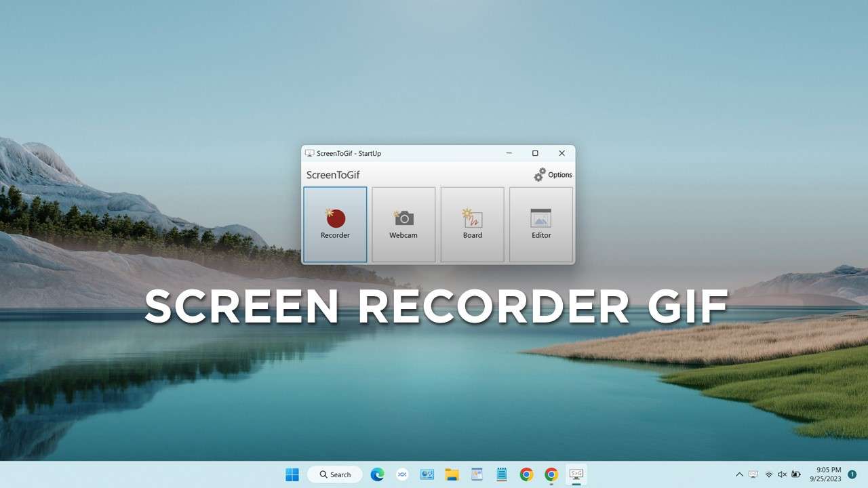Viewport: 868px width, 488px height.
Task: Click the display tray icon beside the chevron
Action: 753,474
